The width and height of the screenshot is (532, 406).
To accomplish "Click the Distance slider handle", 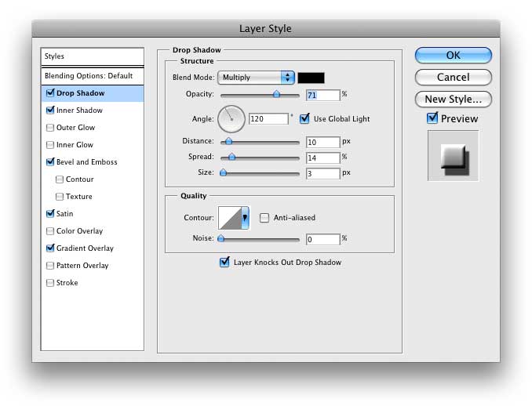I will tap(228, 141).
